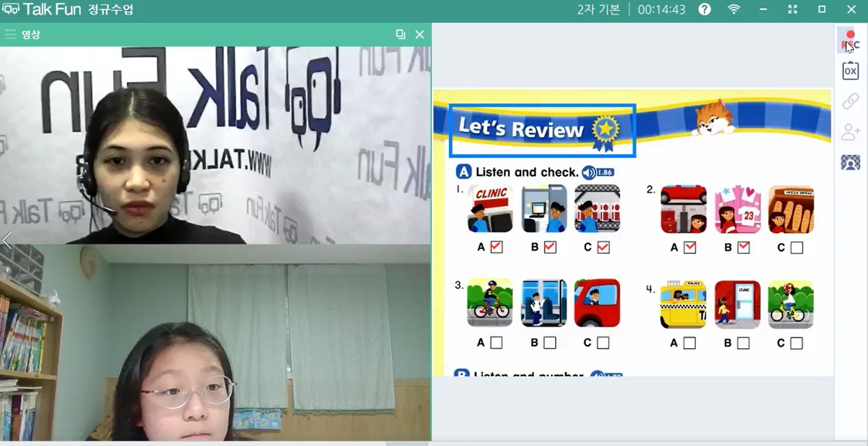This screenshot has width=868, height=446.
Task: Click the Let's Review heading banner
Action: 542,130
